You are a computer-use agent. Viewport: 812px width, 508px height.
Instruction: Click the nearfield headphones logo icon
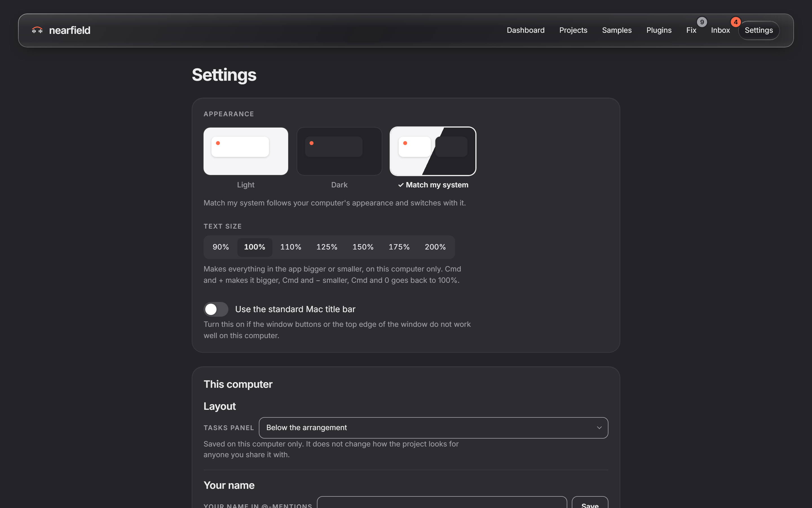click(37, 30)
